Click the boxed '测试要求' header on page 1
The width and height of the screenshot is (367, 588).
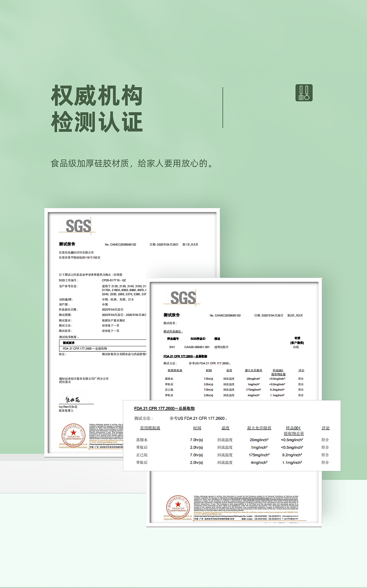pyautogui.click(x=69, y=343)
